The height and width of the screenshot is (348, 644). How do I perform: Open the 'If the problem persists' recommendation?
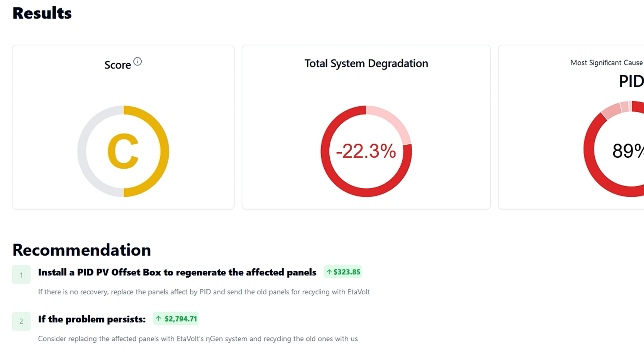pyautogui.click(x=92, y=319)
